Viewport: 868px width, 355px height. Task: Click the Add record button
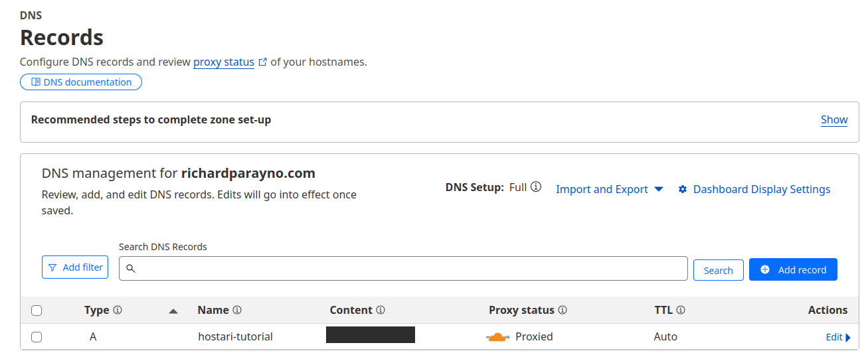point(793,269)
